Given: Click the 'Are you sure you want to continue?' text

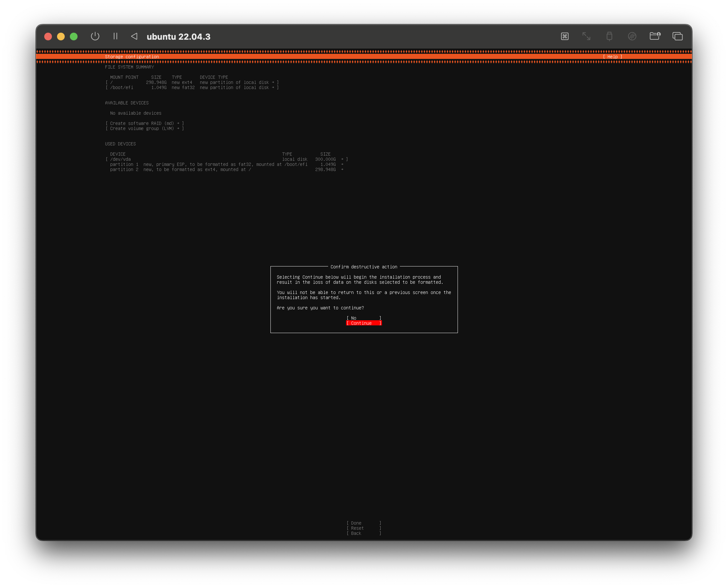Looking at the screenshot, I should click(x=320, y=308).
